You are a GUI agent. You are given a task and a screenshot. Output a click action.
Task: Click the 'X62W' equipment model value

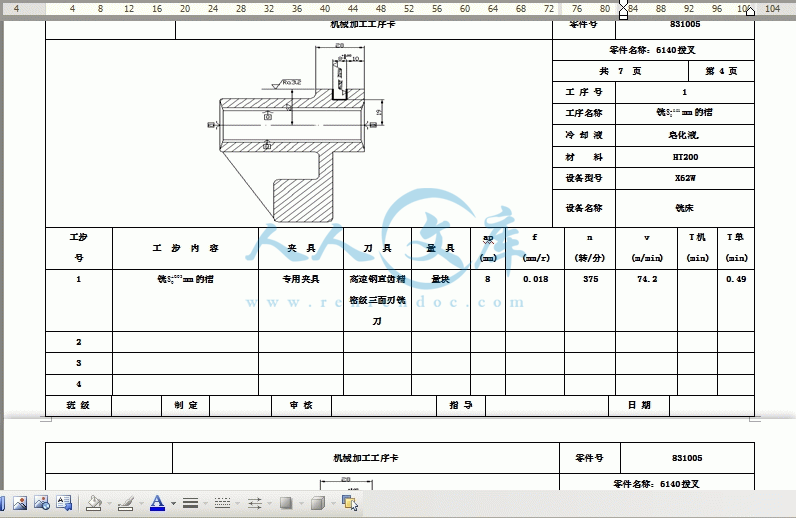click(x=685, y=178)
